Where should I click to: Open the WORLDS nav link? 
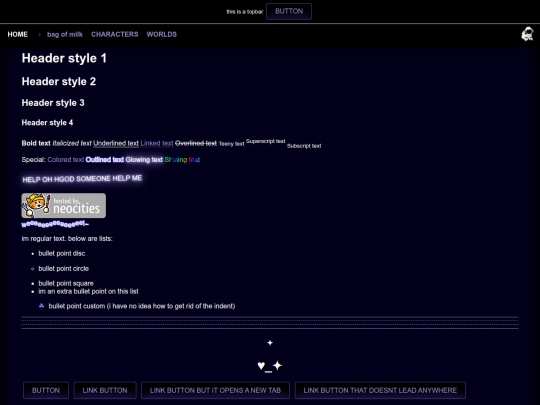(x=162, y=34)
